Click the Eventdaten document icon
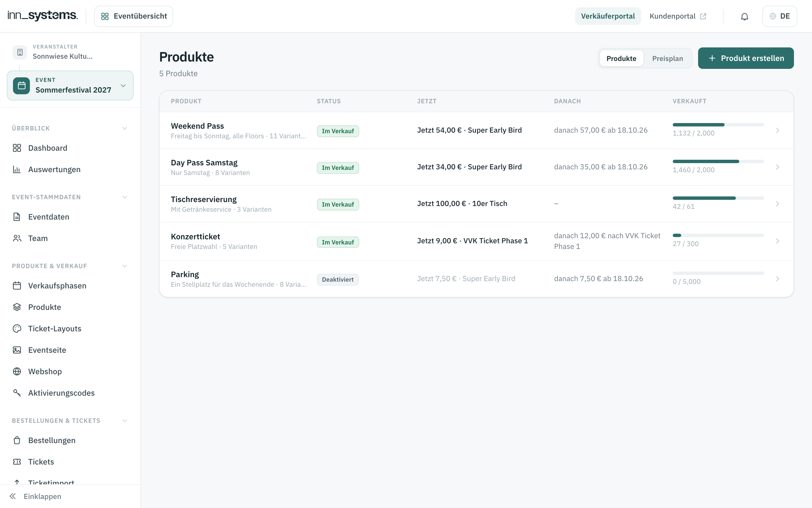 [x=17, y=217]
